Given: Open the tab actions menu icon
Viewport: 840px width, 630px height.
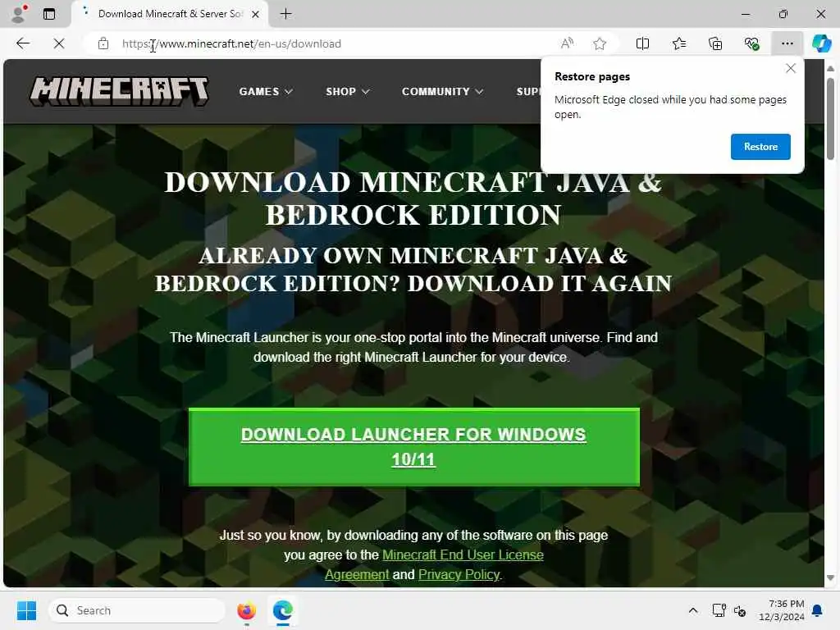Looking at the screenshot, I should click(49, 14).
